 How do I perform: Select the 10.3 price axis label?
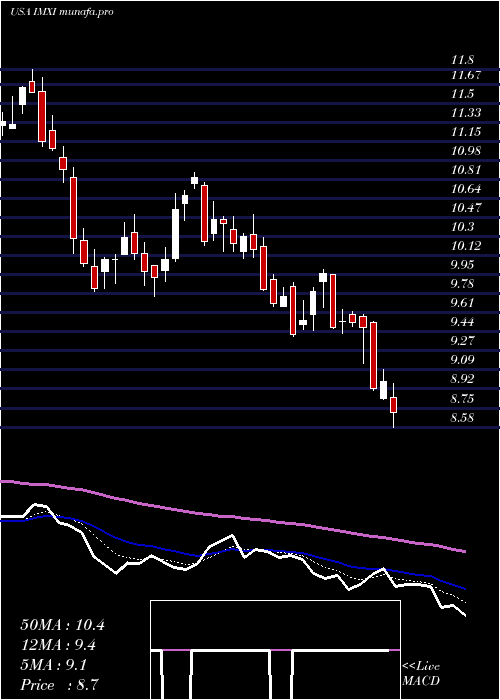pyautogui.click(x=462, y=227)
